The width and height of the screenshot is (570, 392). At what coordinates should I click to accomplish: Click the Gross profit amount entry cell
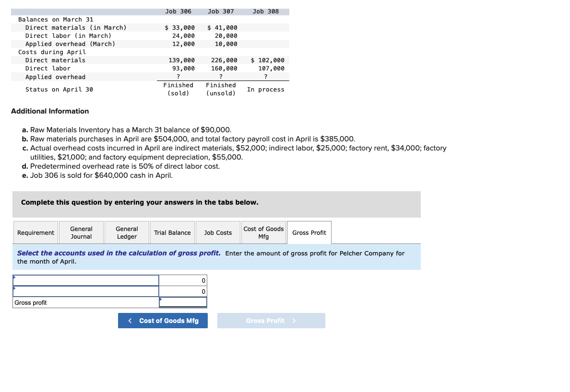tap(183, 302)
